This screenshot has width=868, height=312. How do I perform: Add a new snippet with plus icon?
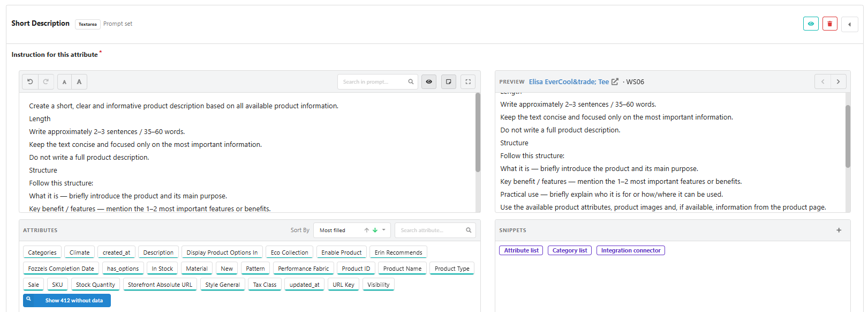tap(839, 230)
